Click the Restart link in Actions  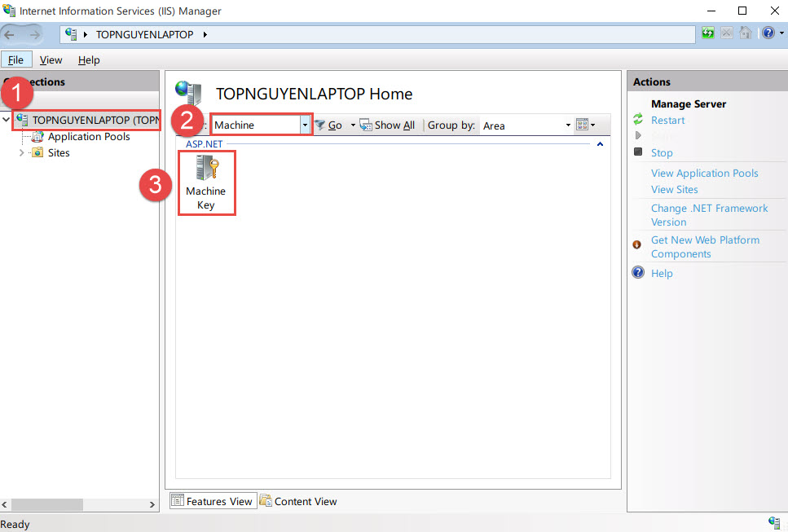click(x=668, y=120)
